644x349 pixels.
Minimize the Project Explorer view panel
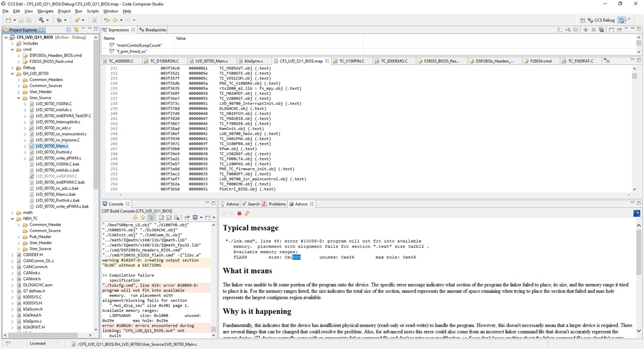click(x=90, y=28)
